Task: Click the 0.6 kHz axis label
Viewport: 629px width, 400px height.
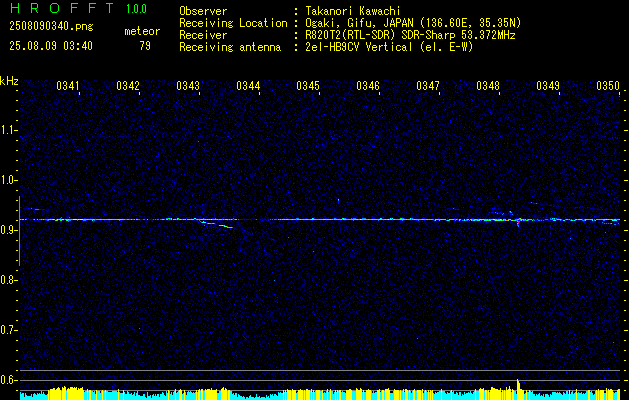Action: pos(7,380)
